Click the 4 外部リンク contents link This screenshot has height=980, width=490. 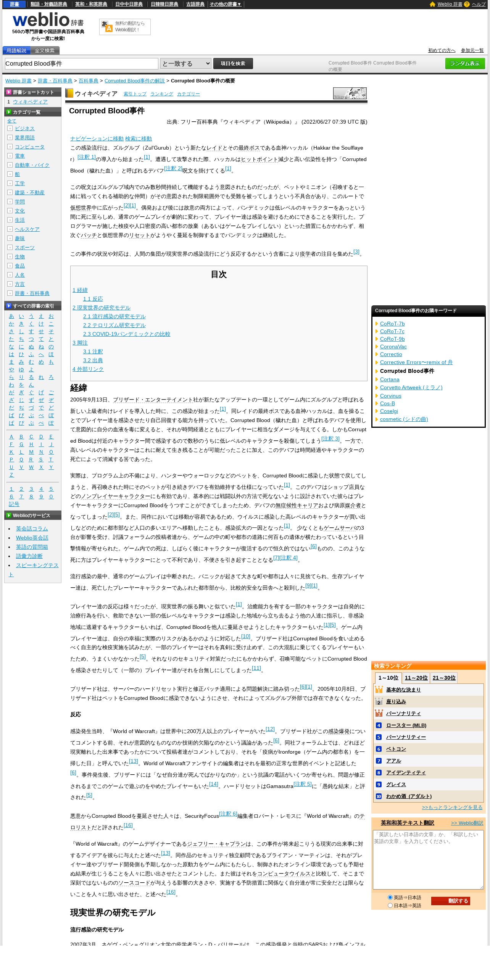tap(88, 369)
